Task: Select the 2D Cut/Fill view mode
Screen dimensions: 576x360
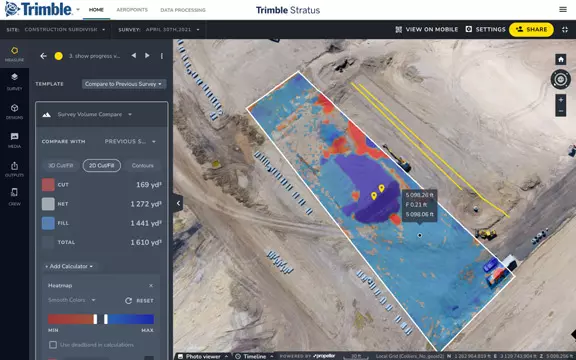Action: tap(102, 166)
